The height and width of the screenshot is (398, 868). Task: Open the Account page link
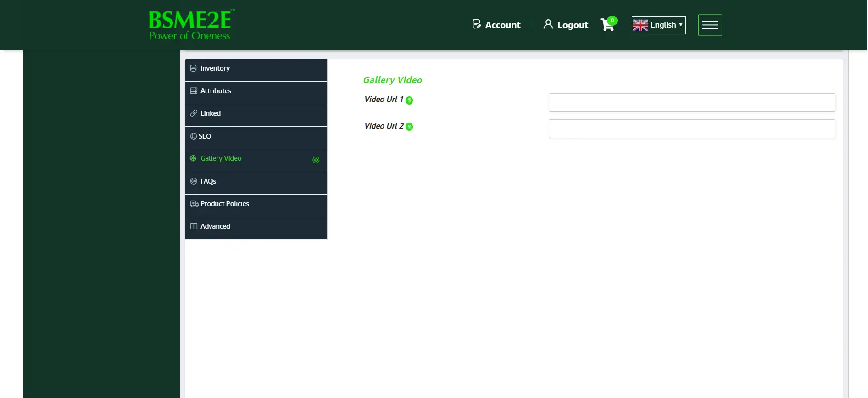pyautogui.click(x=496, y=25)
